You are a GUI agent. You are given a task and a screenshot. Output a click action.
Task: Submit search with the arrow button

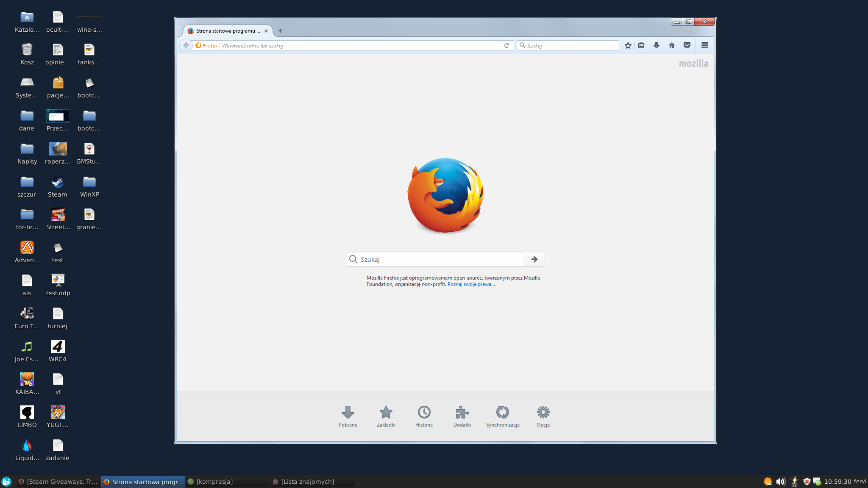[534, 259]
